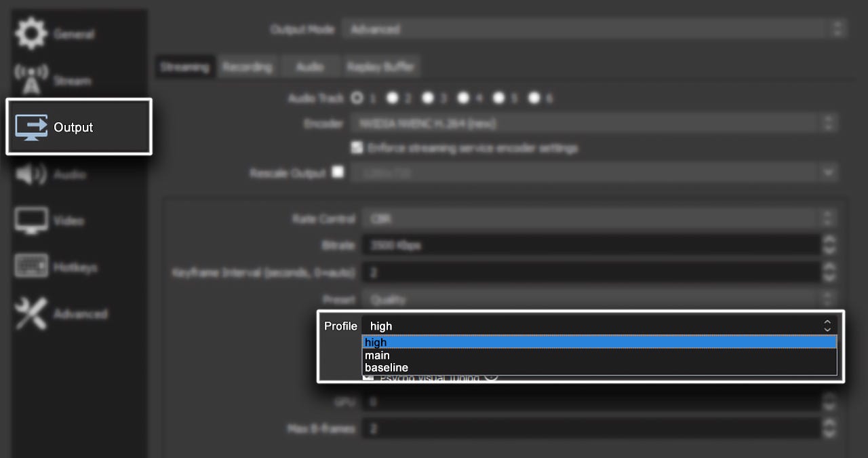Open the Stream settings antenna icon
This screenshot has width=868, height=458.
(x=31, y=80)
